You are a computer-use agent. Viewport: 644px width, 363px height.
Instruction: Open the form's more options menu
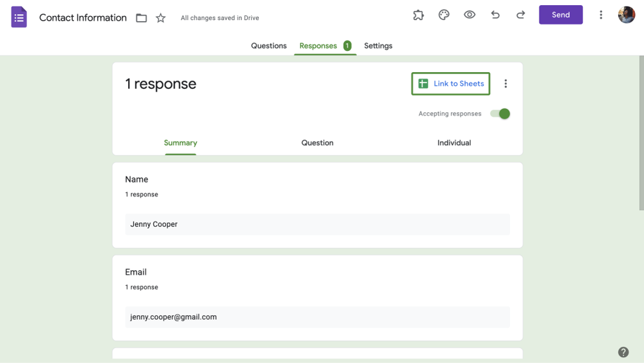601,15
